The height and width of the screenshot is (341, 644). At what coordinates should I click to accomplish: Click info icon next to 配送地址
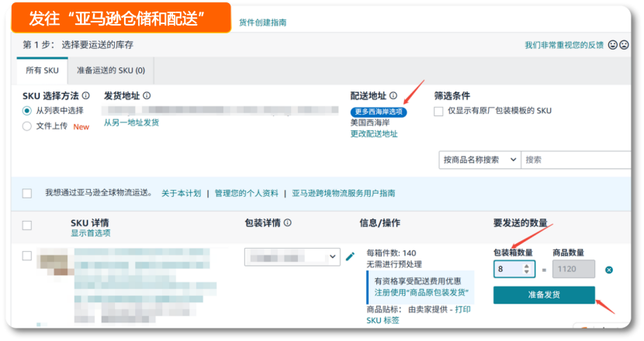click(393, 95)
